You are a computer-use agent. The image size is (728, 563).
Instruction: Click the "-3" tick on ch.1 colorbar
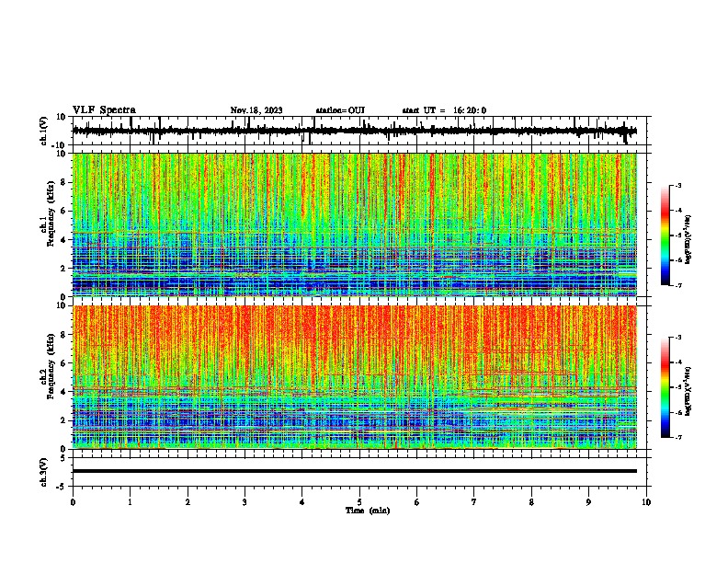pos(677,185)
